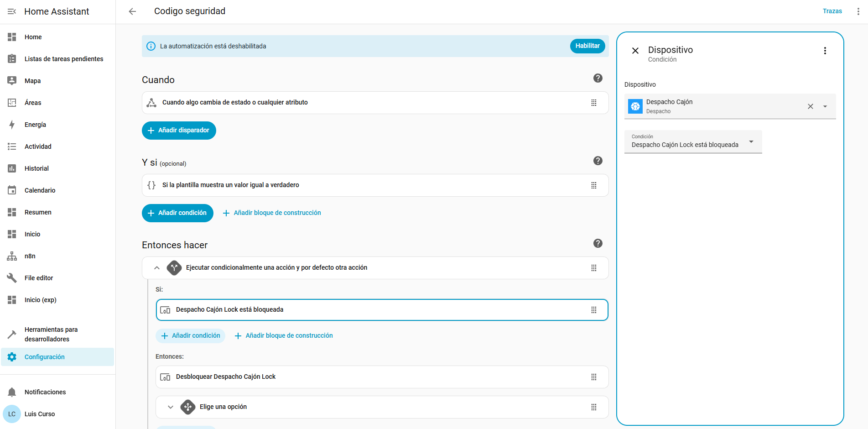Click Añadir disparador button
This screenshot has width=868, height=429.
click(179, 131)
